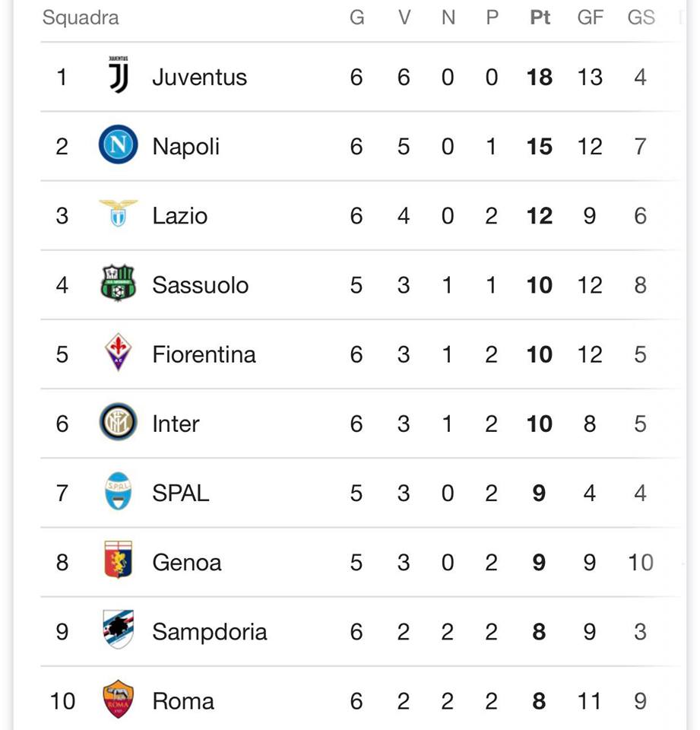Open the Fiorentina crest icon

coord(118,354)
